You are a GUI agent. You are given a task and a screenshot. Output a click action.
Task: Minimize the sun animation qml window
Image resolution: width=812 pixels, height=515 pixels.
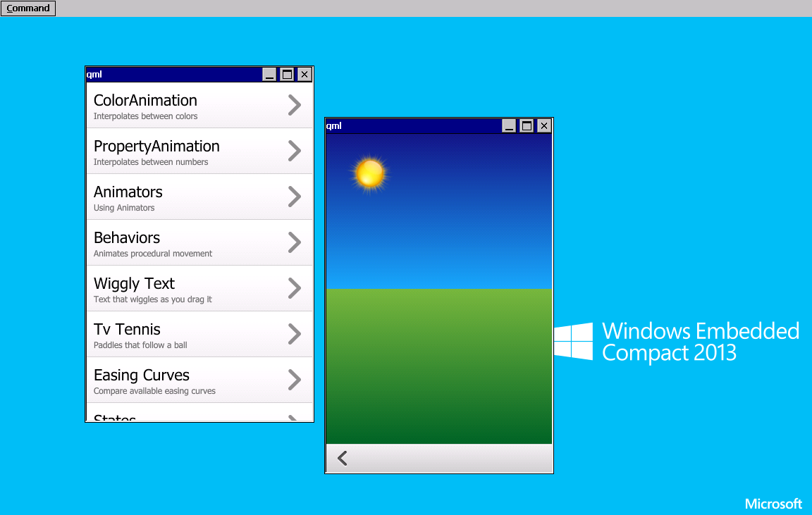(x=509, y=126)
